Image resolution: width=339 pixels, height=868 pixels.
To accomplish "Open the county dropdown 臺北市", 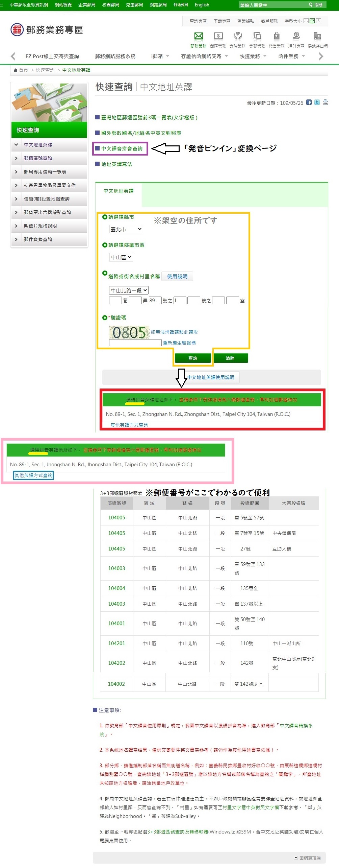I will point(126,229).
